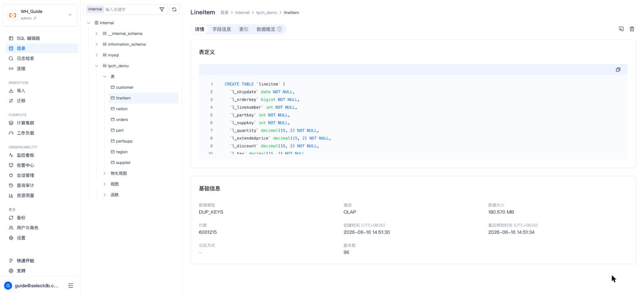Click the mysql database icon in tree
Screen dimensions: 644x295
pos(104,55)
